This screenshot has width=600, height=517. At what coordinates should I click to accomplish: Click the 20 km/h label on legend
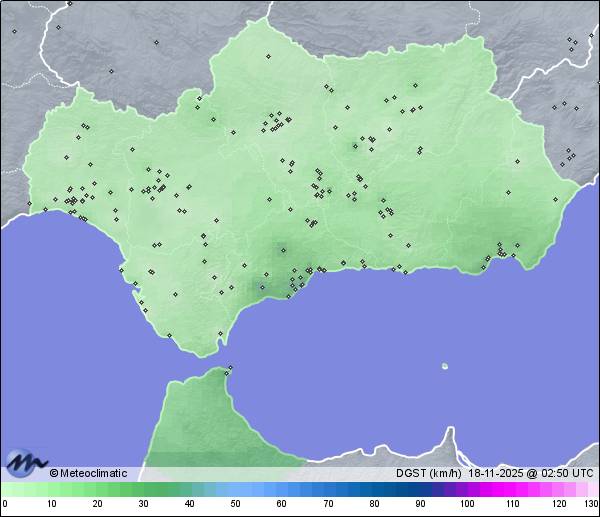click(x=97, y=503)
